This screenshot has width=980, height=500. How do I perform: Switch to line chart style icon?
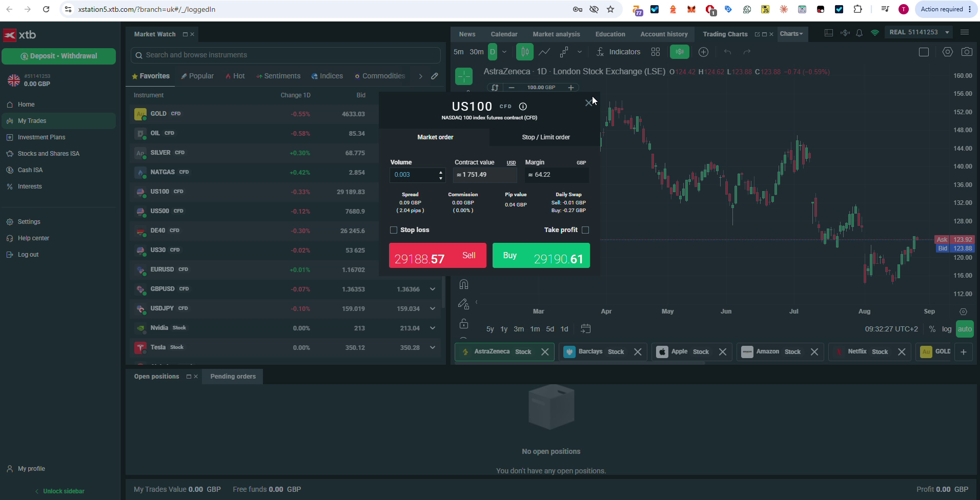pos(544,52)
